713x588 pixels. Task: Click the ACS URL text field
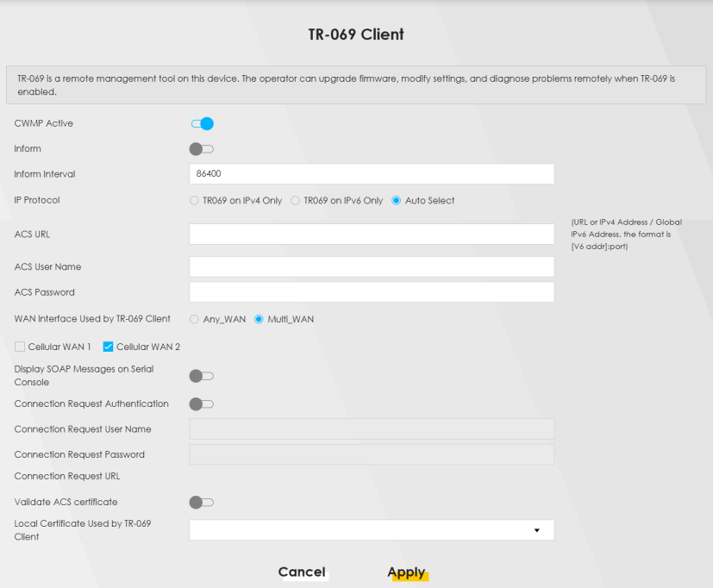coord(371,235)
